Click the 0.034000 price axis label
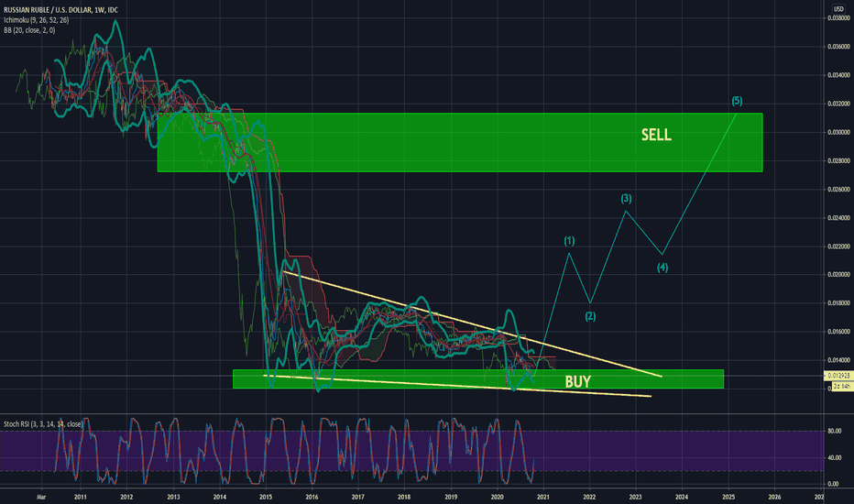This screenshot has height=504, width=854. [838, 75]
